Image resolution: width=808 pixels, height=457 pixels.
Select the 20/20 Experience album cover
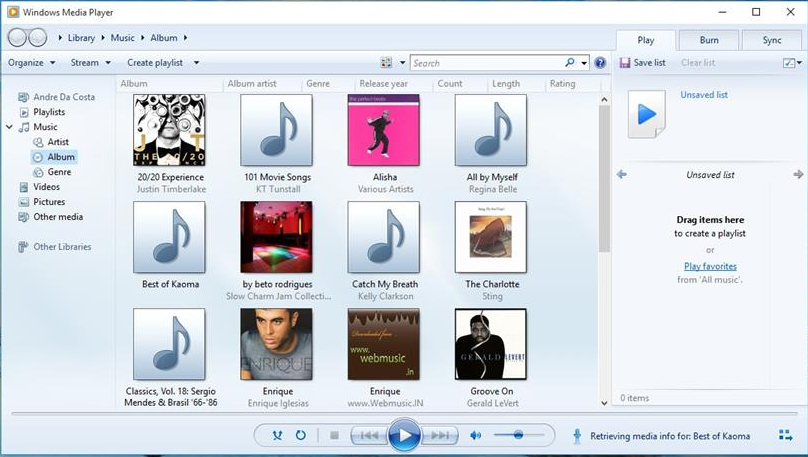[x=169, y=130]
